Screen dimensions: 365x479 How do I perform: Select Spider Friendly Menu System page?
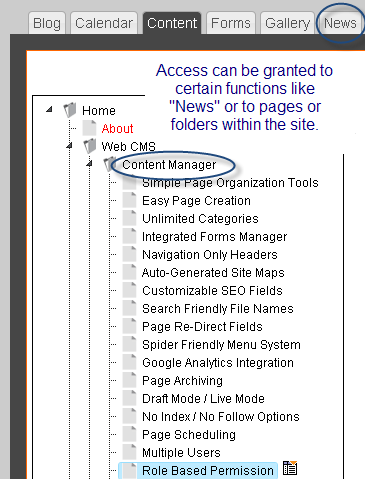point(221,344)
